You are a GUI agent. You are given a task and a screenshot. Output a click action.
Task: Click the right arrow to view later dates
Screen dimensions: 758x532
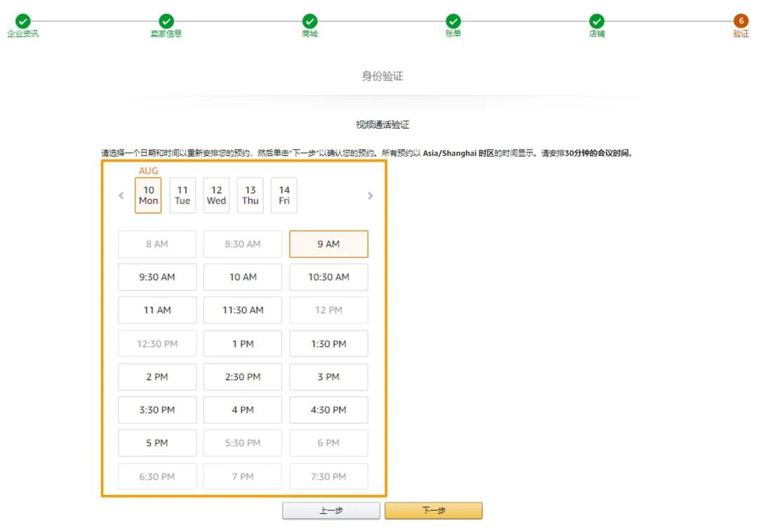click(x=370, y=195)
